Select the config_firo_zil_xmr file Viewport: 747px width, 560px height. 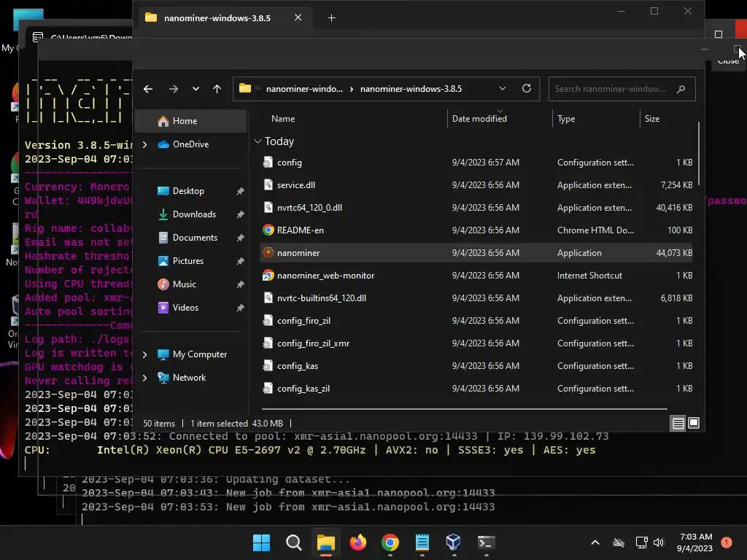coord(476,343)
